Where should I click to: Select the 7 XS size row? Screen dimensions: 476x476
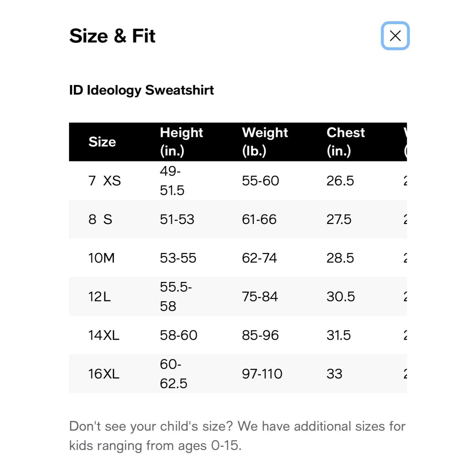[238, 181]
